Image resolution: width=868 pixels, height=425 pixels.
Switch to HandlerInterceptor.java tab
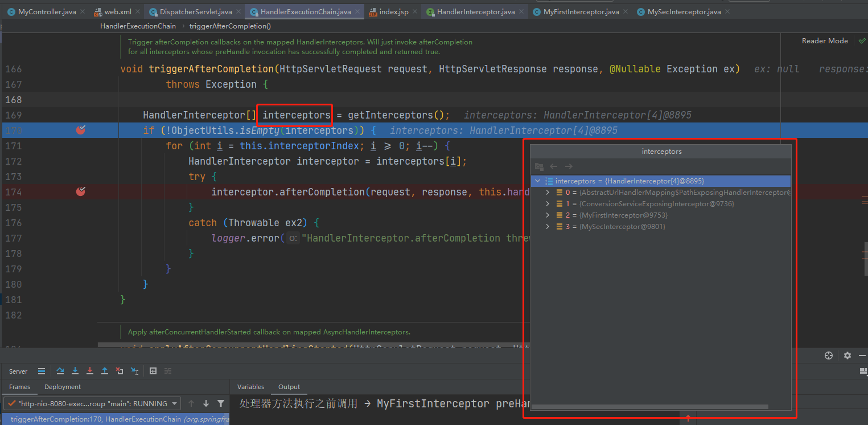476,11
